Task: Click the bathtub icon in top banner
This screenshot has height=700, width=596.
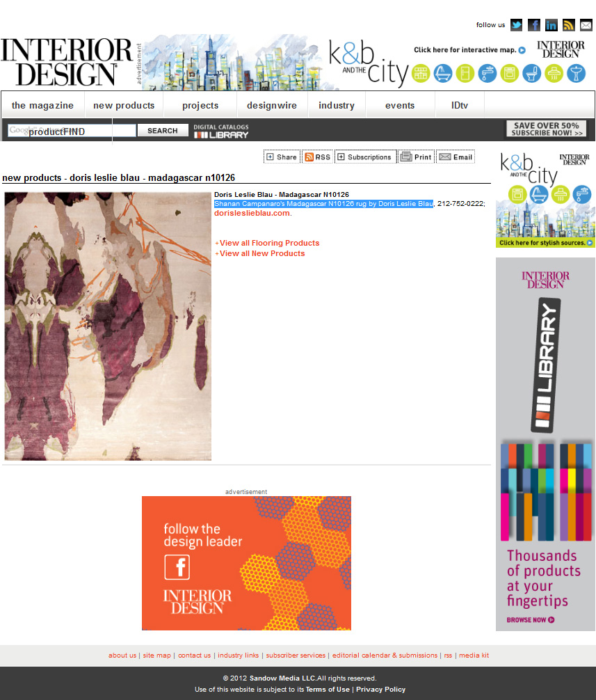Action: click(442, 73)
